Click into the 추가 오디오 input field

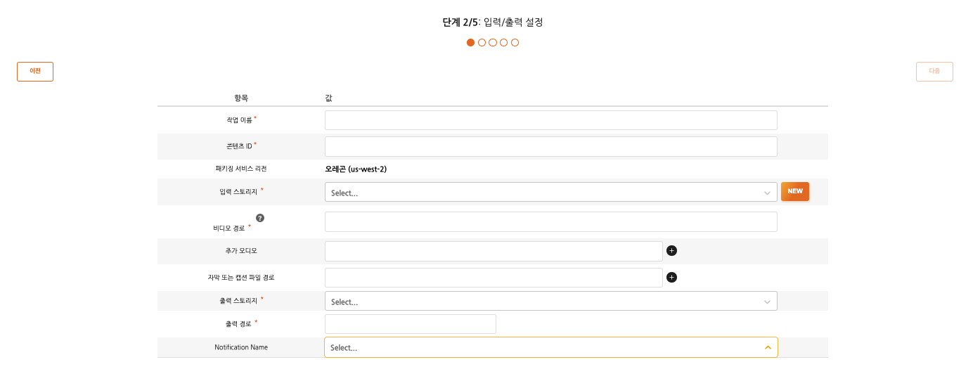tap(494, 251)
